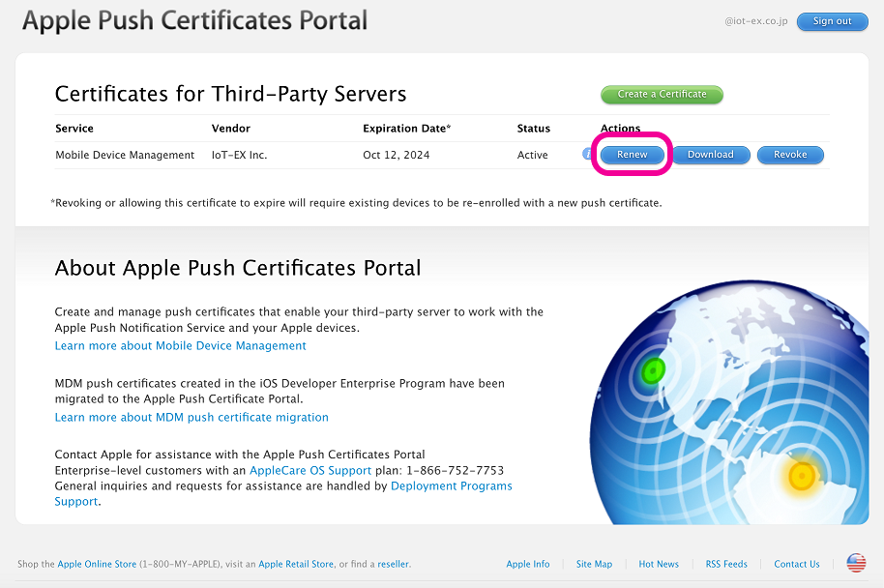Sign out of the portal
884x588 pixels.
tap(832, 21)
